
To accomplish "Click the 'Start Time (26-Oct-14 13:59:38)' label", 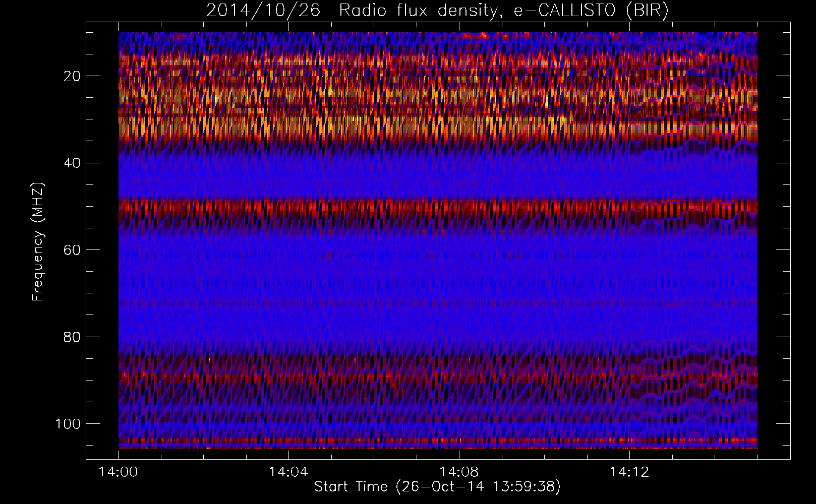I will [x=437, y=487].
